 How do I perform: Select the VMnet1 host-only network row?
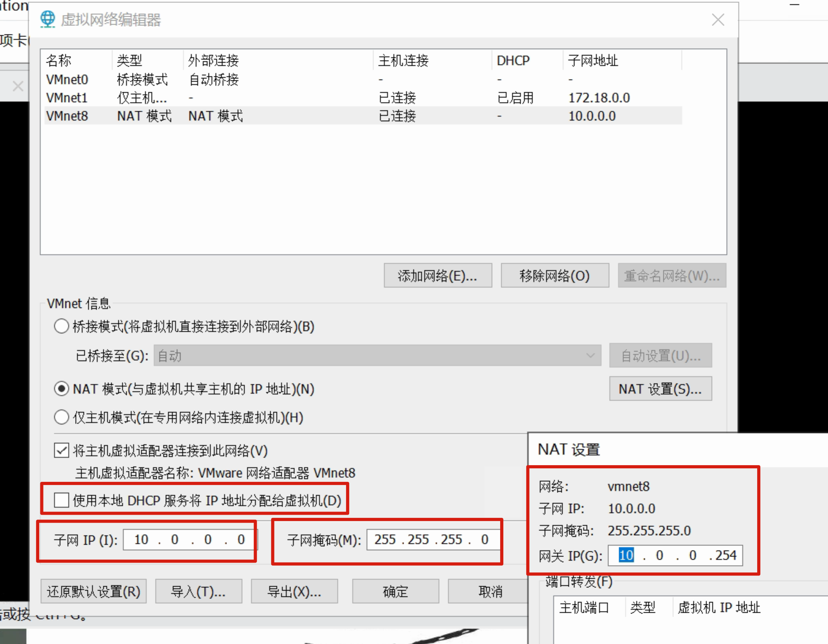click(67, 98)
